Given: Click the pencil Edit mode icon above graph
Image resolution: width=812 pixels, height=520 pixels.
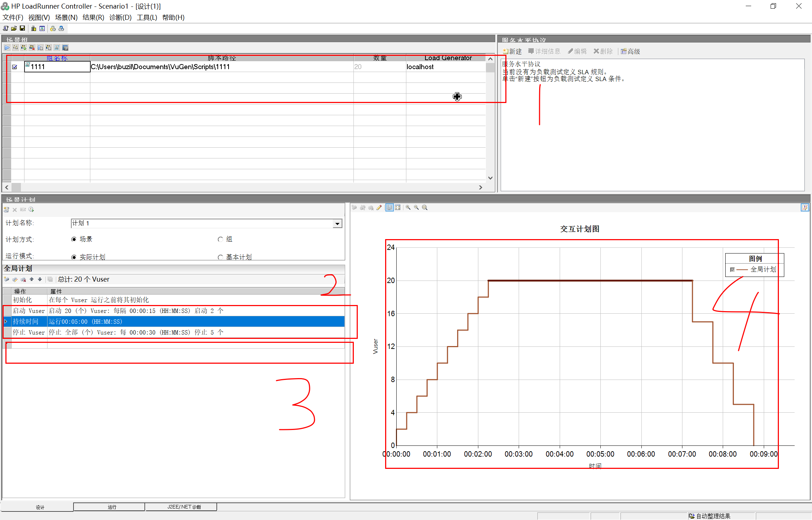Looking at the screenshot, I should click(379, 207).
